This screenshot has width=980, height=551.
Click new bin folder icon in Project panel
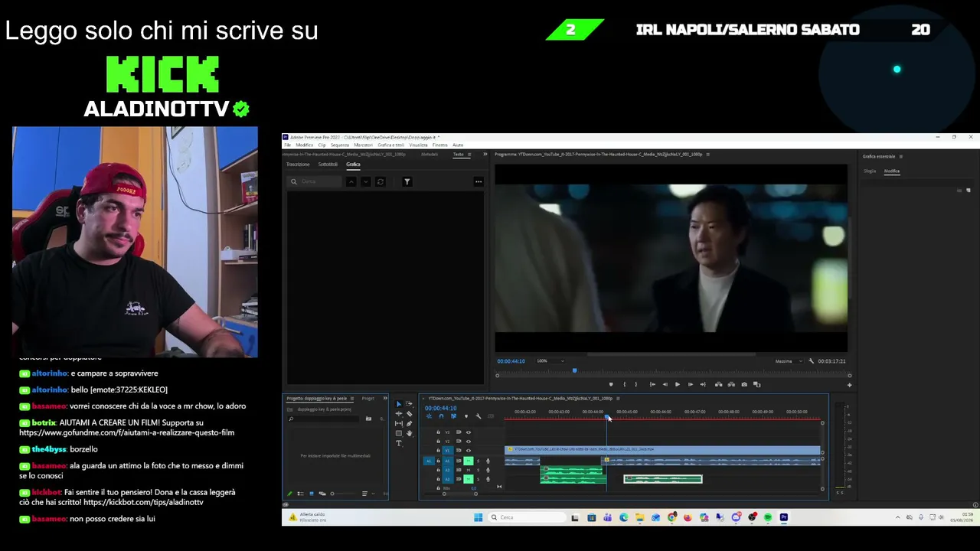368,419
